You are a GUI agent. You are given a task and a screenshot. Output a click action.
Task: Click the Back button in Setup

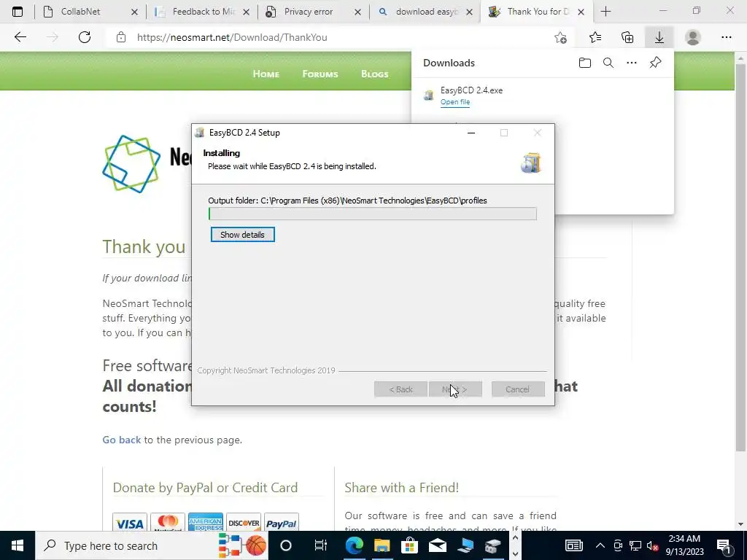point(400,389)
